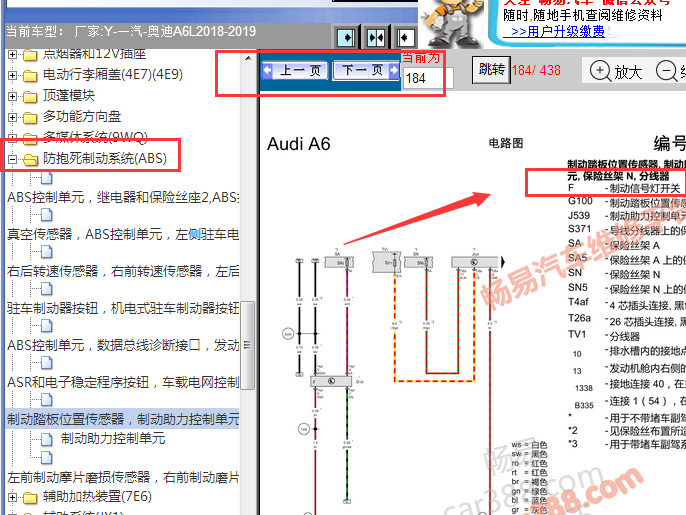
Task: Click the both-arrows panel split icon
Action: click(376, 38)
